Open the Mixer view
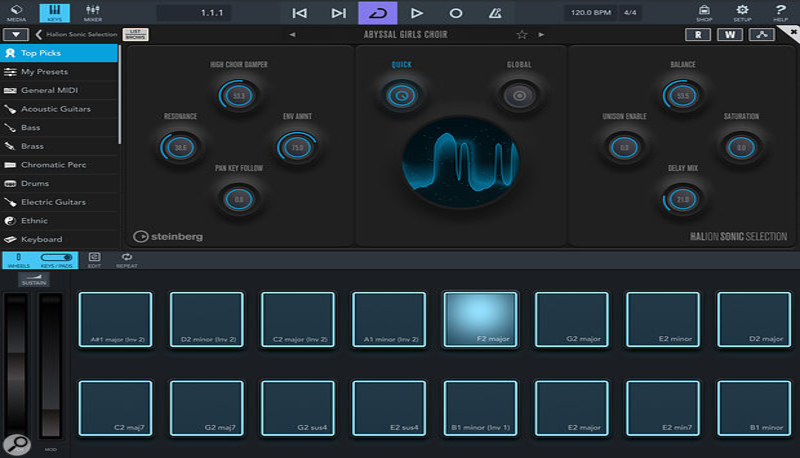Screen dimensions: 800x458 click(x=93, y=13)
